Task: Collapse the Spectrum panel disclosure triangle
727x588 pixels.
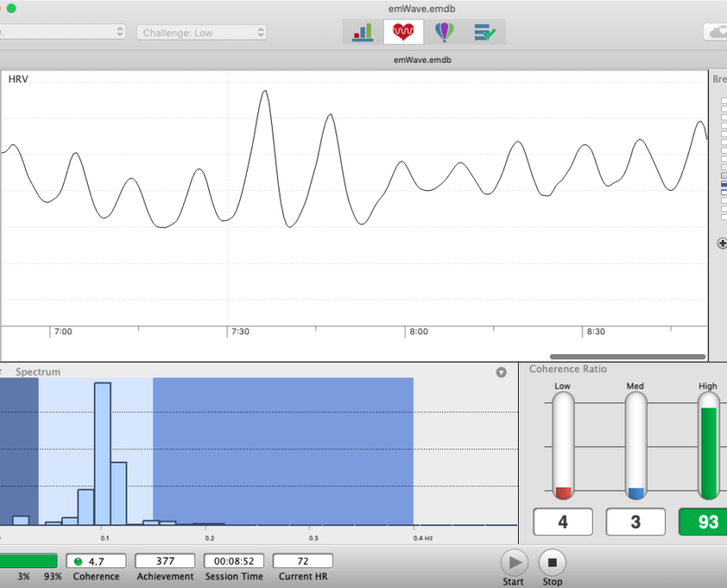Action: click(502, 372)
